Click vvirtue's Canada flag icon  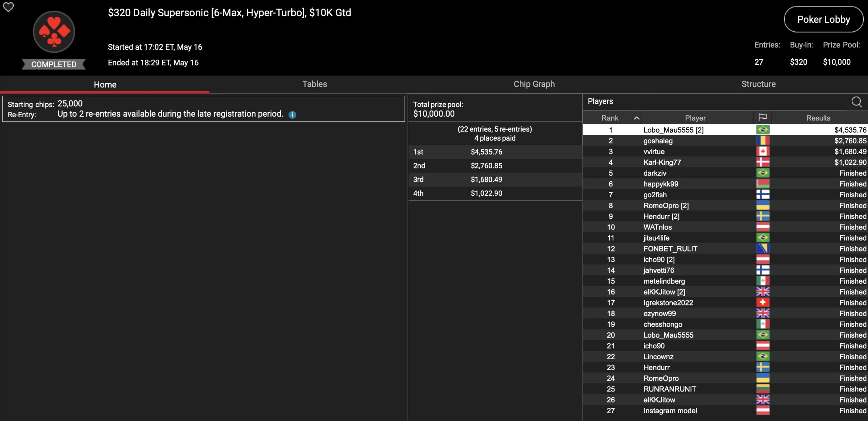[x=763, y=152]
